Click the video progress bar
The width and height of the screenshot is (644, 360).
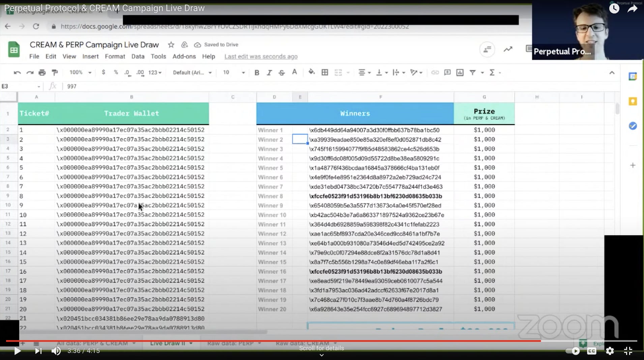click(322, 341)
